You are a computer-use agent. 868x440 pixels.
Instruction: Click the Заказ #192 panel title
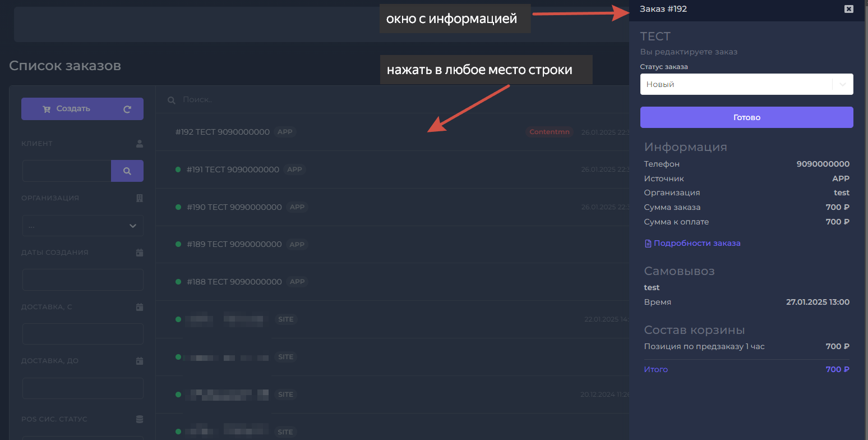point(663,9)
